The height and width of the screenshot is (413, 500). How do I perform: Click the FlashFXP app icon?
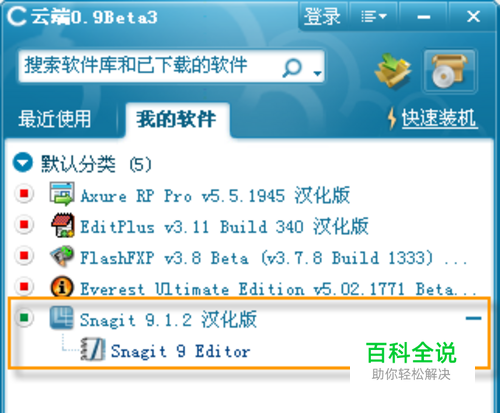pos(62,257)
